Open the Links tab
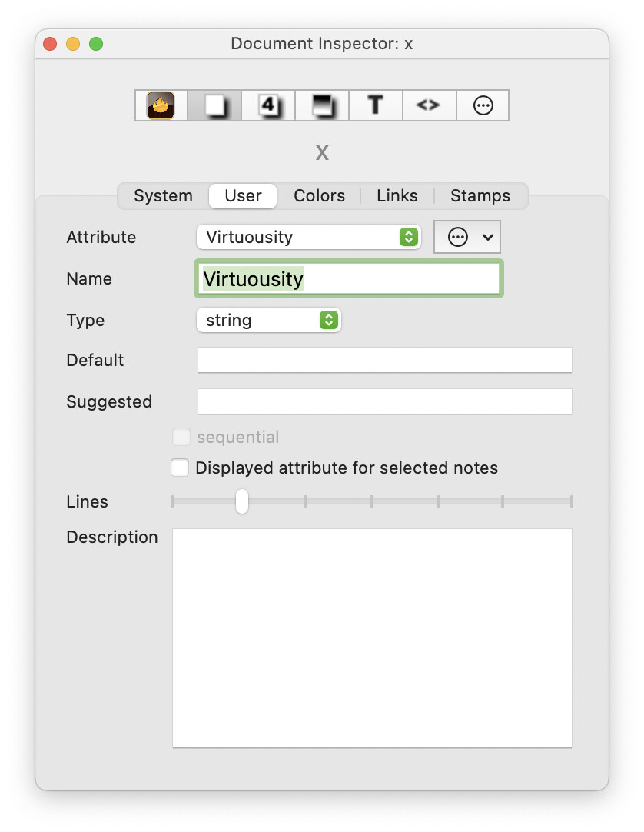The width and height of the screenshot is (644, 832). 397,195
